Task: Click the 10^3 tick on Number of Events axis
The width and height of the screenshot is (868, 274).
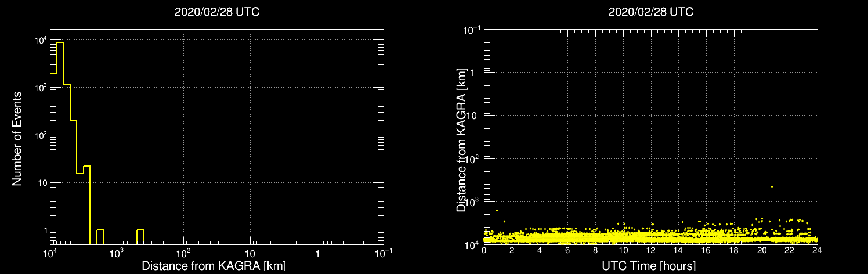Action: [x=40, y=88]
